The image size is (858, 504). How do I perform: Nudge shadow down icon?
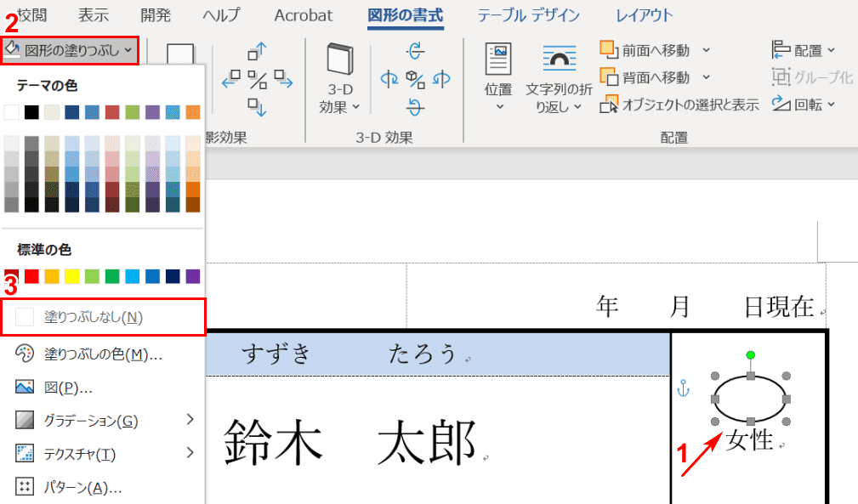(x=257, y=107)
